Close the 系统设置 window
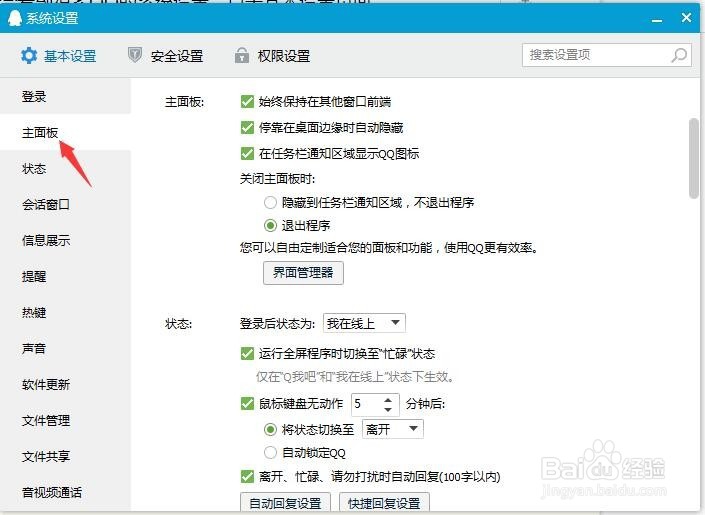Viewport: 705px width, 515px height. (686, 18)
